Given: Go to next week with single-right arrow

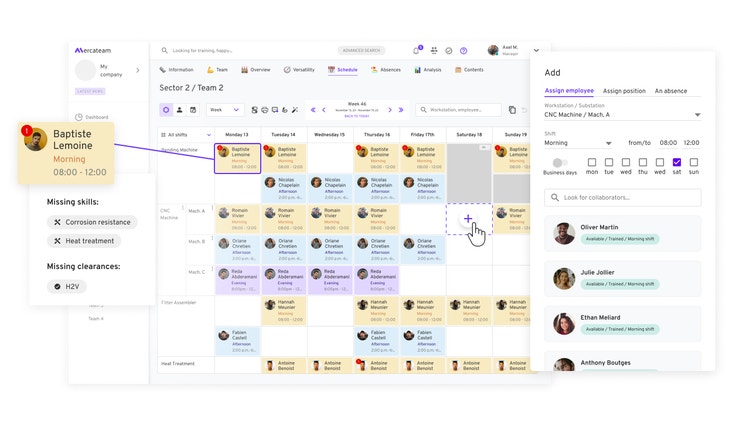Looking at the screenshot, I should pyautogui.click(x=390, y=110).
